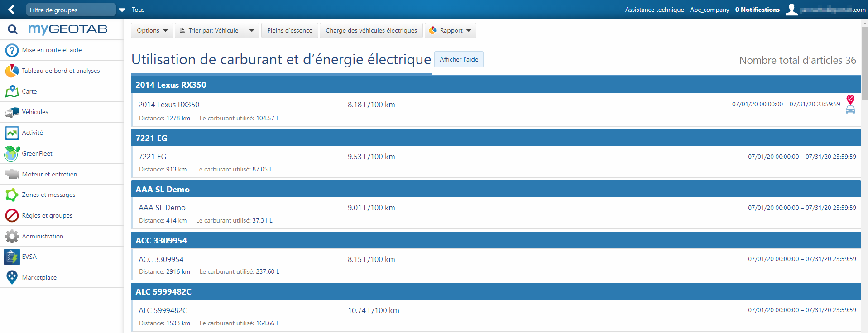Select Carte in sidebar
This screenshot has width=868, height=333.
click(x=62, y=91)
